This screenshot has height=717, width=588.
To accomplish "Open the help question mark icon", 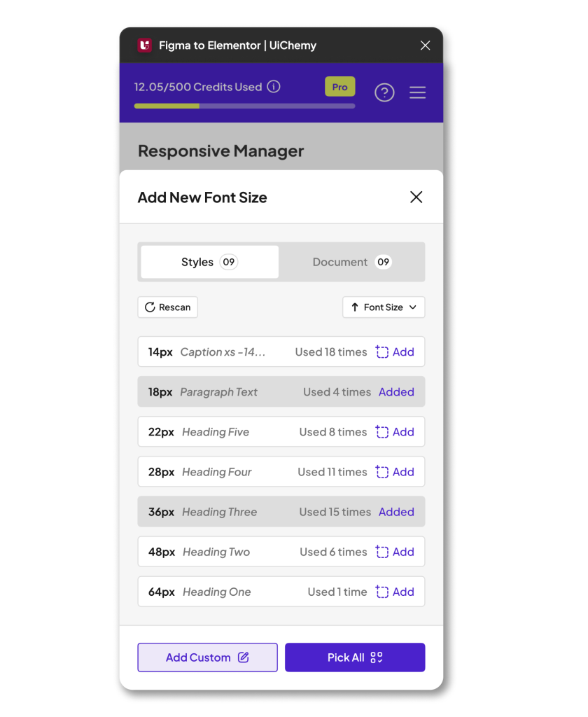I will click(x=384, y=92).
